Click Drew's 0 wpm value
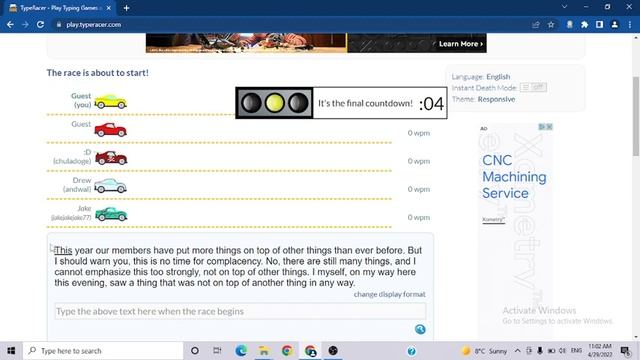 pos(419,189)
